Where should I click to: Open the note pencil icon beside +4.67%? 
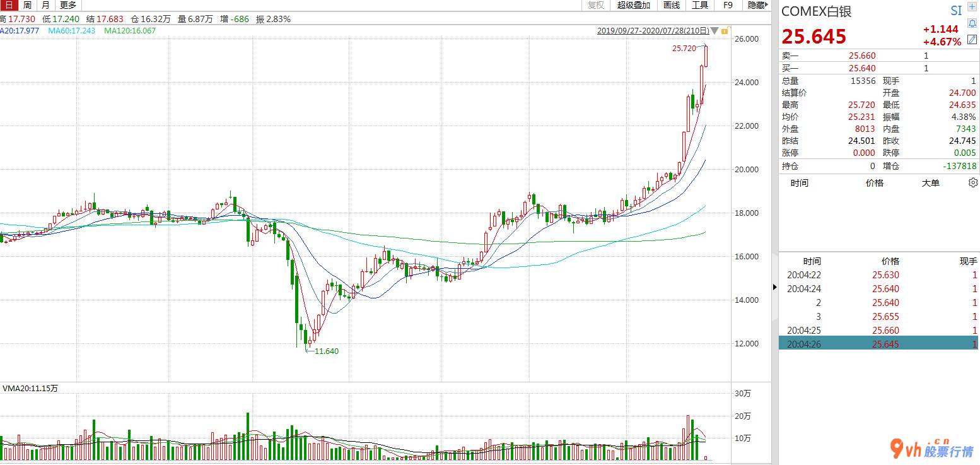tap(972, 40)
